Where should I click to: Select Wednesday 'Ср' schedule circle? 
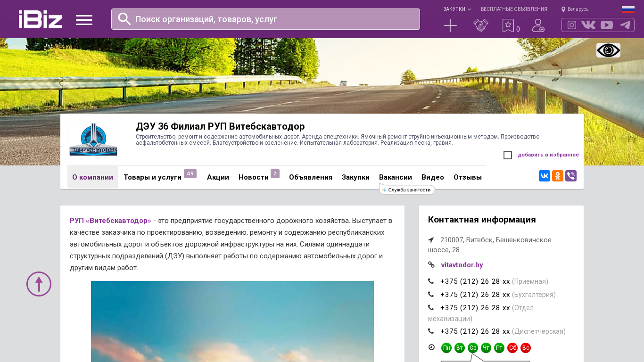coord(473,348)
